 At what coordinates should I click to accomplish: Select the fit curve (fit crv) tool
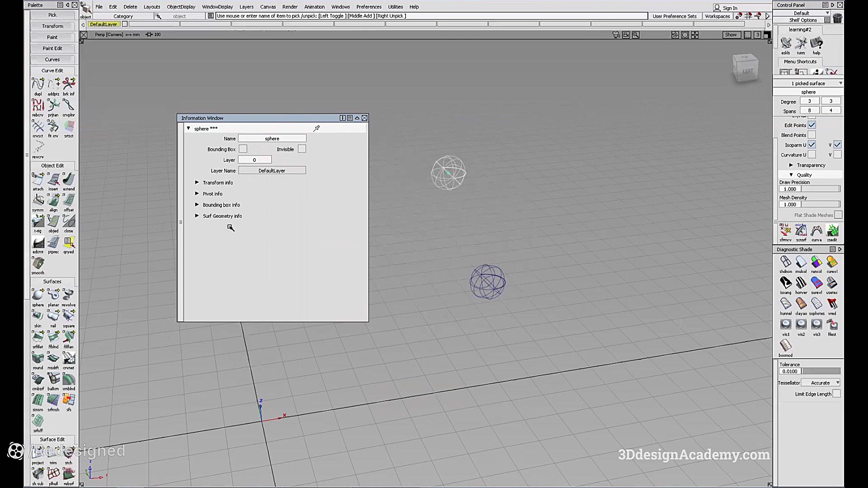pyautogui.click(x=53, y=127)
